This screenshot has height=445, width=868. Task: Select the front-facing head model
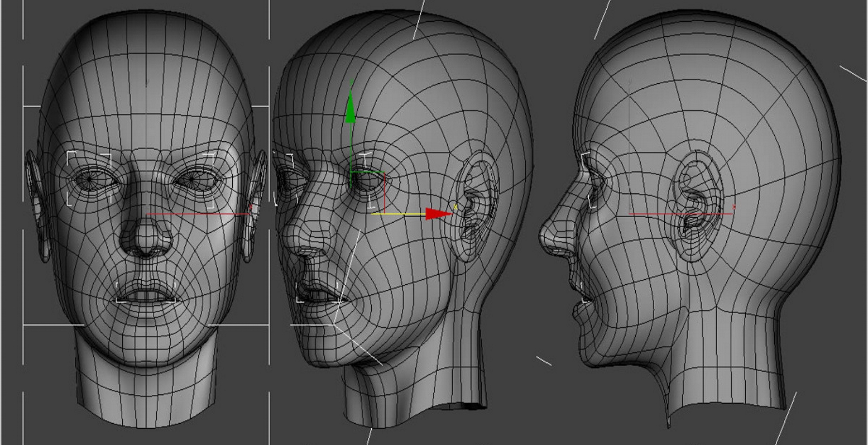146,218
